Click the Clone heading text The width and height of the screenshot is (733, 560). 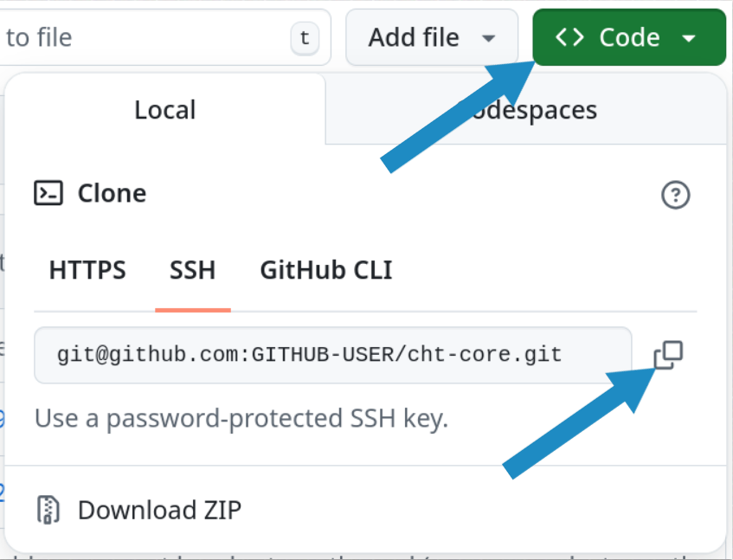pos(113,193)
